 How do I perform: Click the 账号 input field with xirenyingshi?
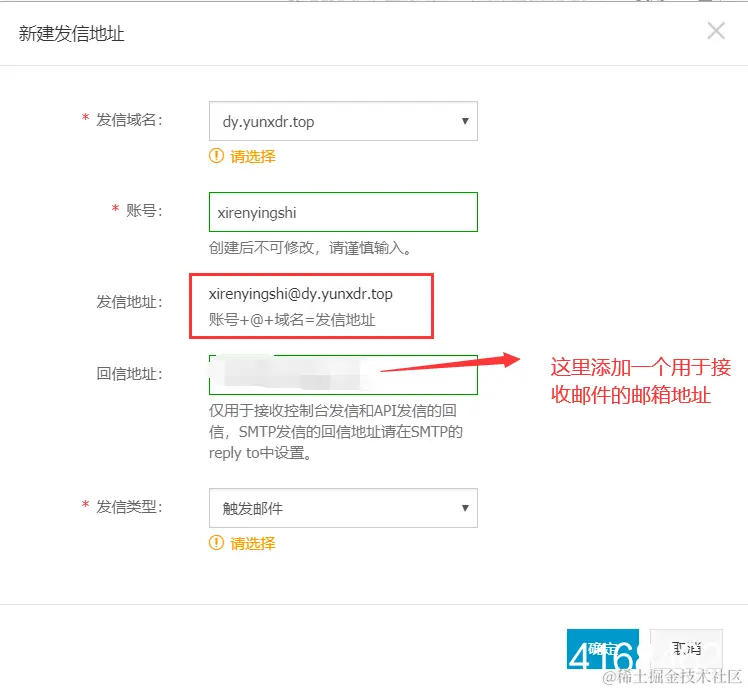343,212
